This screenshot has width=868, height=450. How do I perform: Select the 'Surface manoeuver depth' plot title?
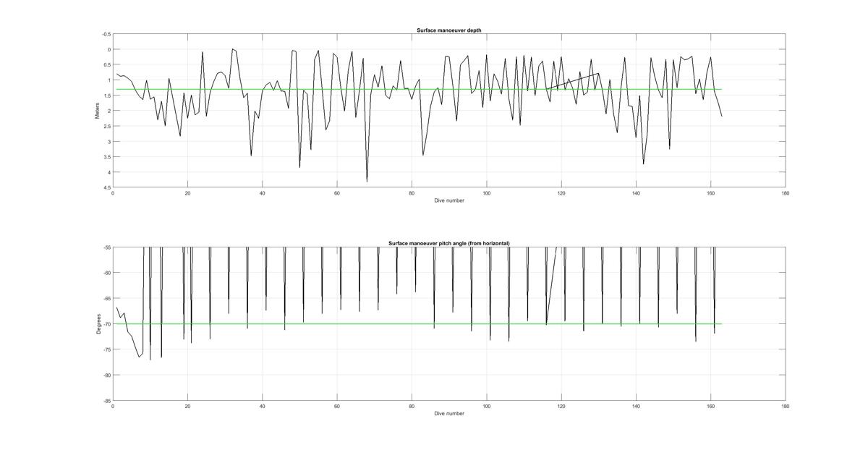(448, 30)
